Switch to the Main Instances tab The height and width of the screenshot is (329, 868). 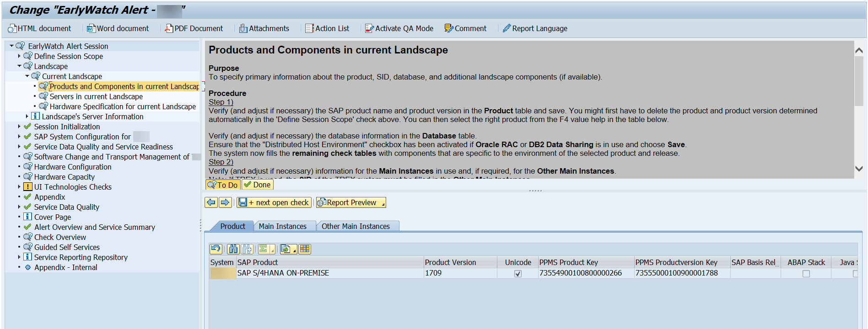(x=283, y=226)
